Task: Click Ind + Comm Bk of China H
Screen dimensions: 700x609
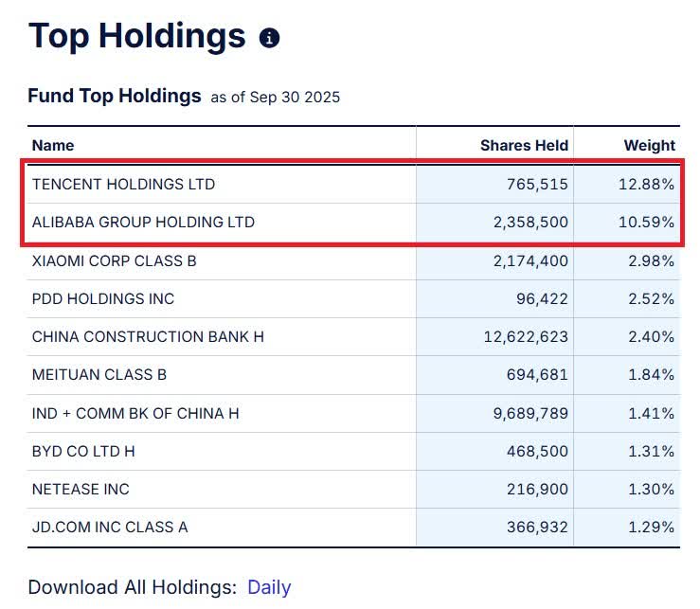Action: 135,413
